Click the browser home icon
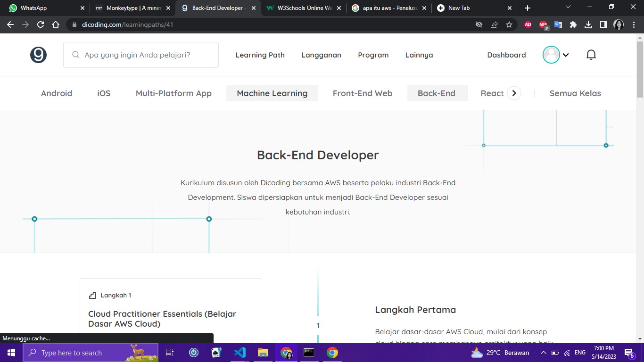The image size is (644, 362). click(56, 25)
